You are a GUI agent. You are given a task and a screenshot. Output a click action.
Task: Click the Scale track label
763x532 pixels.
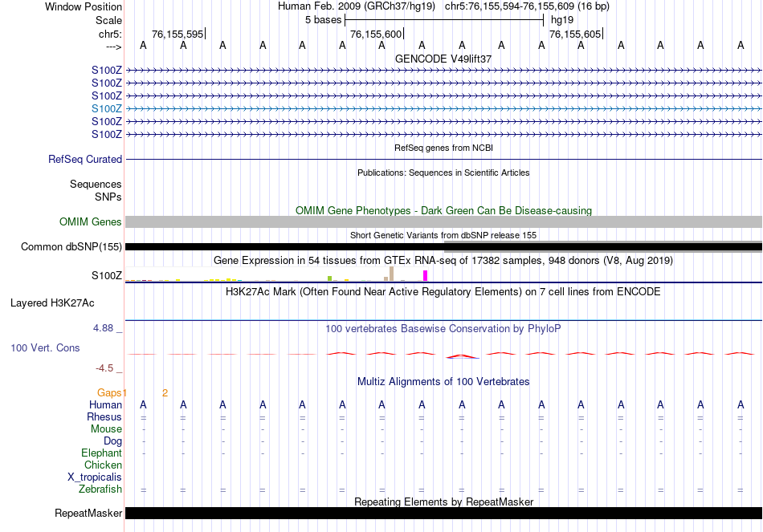point(108,20)
